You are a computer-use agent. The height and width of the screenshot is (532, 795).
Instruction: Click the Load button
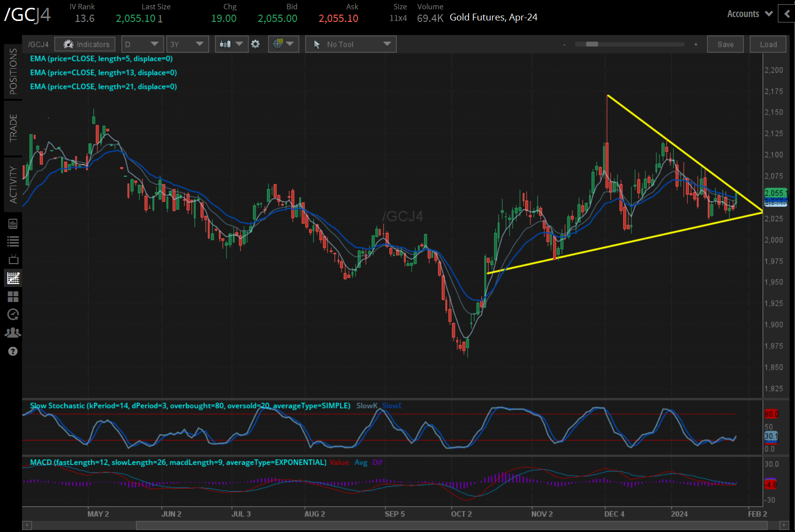coord(768,44)
